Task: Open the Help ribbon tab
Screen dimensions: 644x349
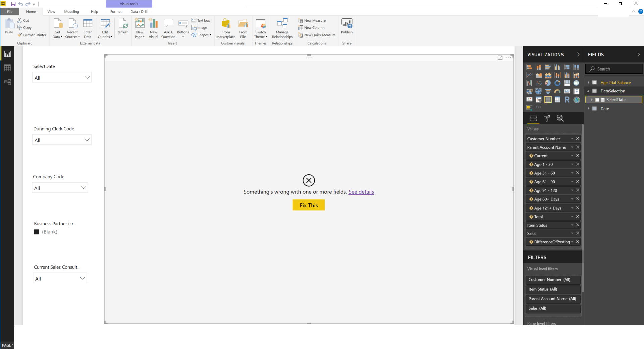Action: [95, 12]
